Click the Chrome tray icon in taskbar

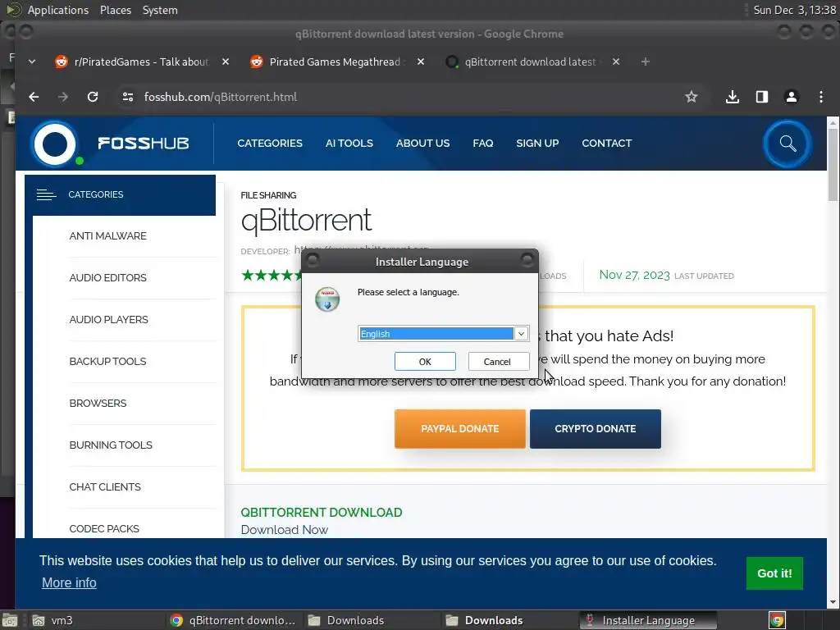[777, 620]
